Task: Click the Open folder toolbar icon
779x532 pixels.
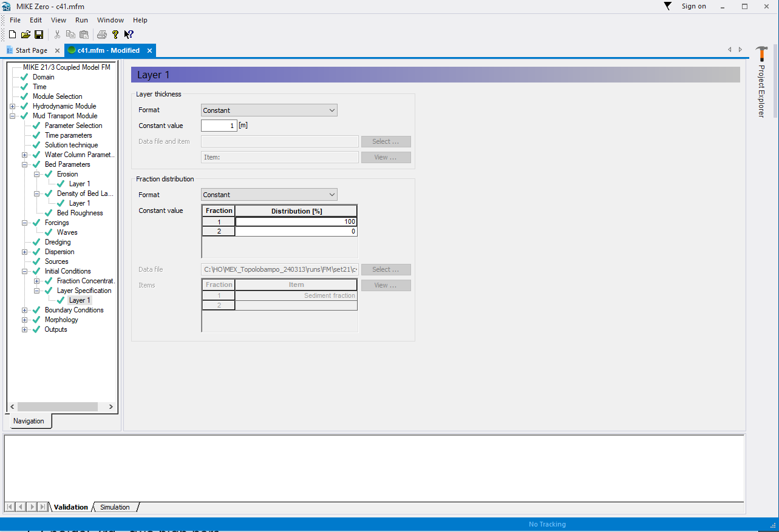Action: tap(26, 35)
